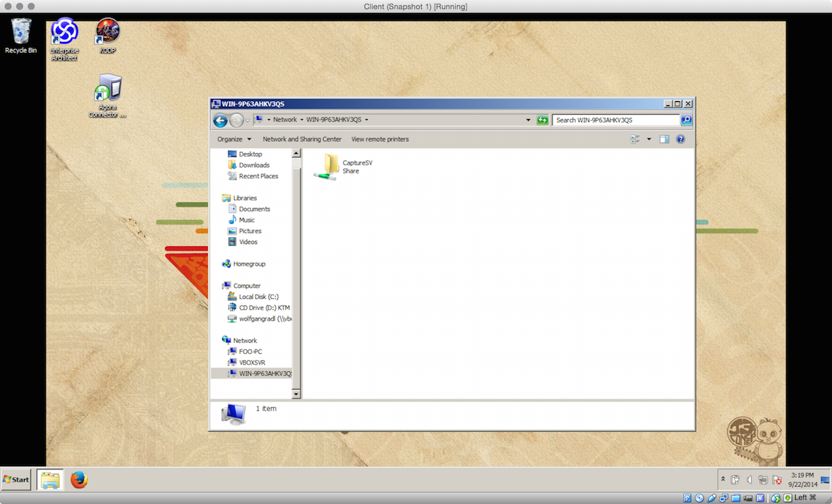This screenshot has width=832, height=504.
Task: Open the Organize dropdown menu
Action: tap(234, 139)
